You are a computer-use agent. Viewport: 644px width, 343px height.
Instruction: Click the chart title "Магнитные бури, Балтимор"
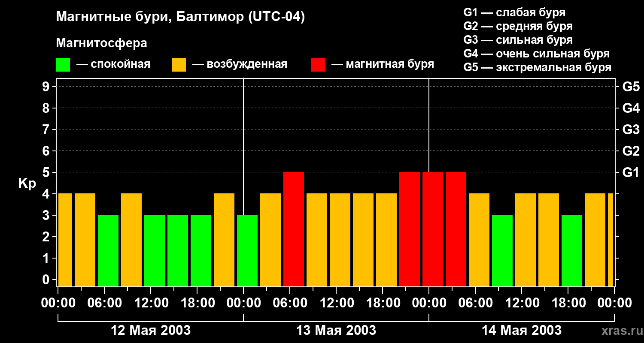pos(180,17)
